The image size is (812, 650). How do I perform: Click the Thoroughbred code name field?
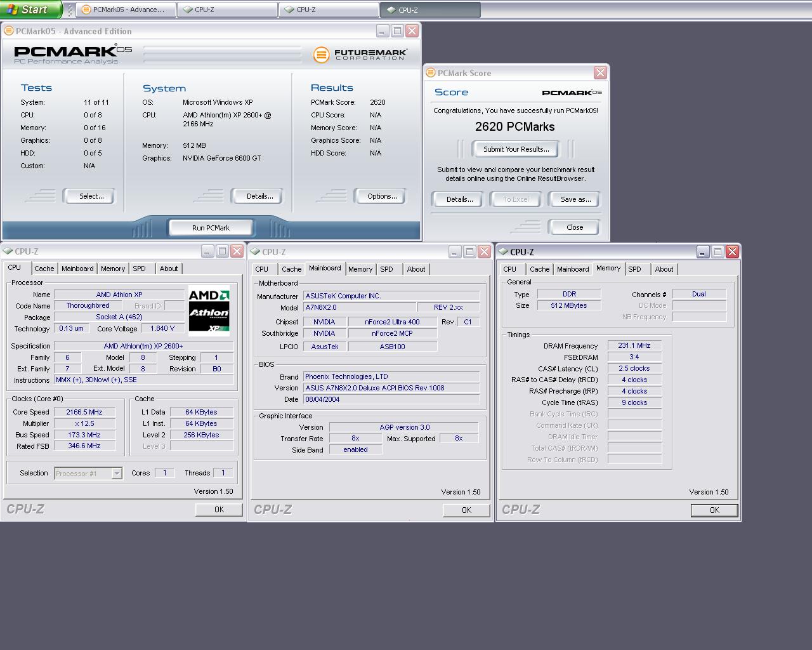[88, 305]
